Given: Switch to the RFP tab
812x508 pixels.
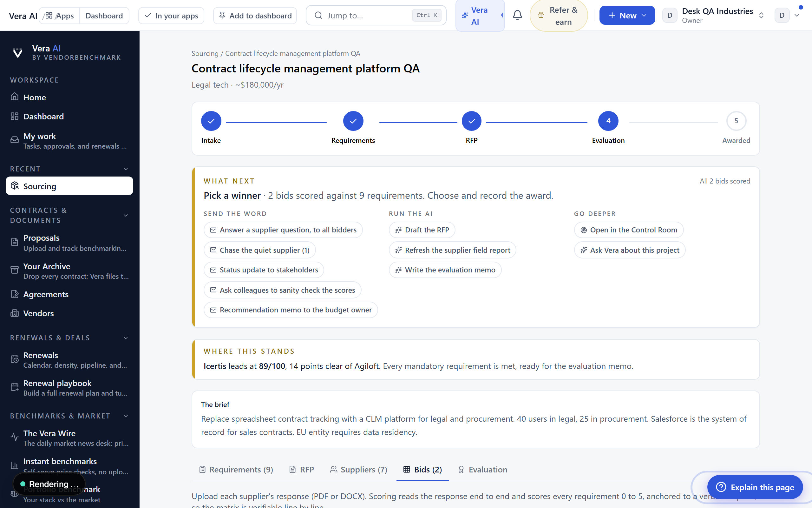Looking at the screenshot, I should click(301, 469).
